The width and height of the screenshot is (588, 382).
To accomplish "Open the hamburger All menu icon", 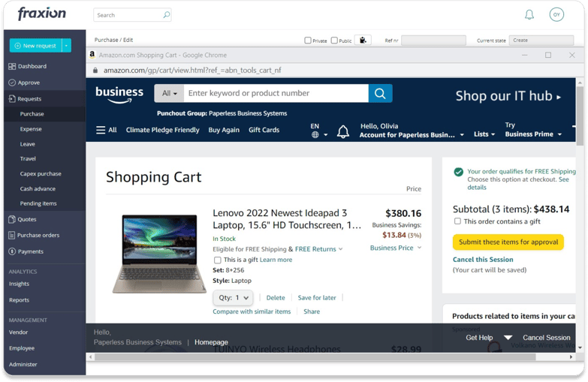I will click(x=101, y=130).
